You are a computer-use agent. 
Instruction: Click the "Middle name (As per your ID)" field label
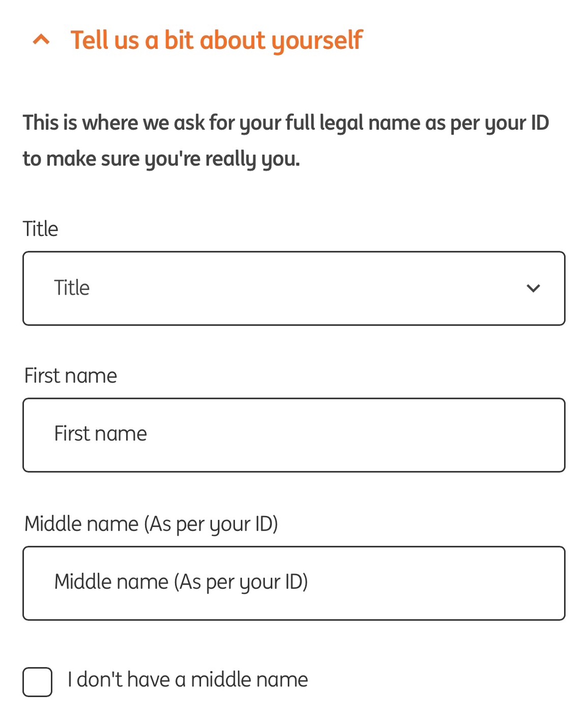[151, 524]
